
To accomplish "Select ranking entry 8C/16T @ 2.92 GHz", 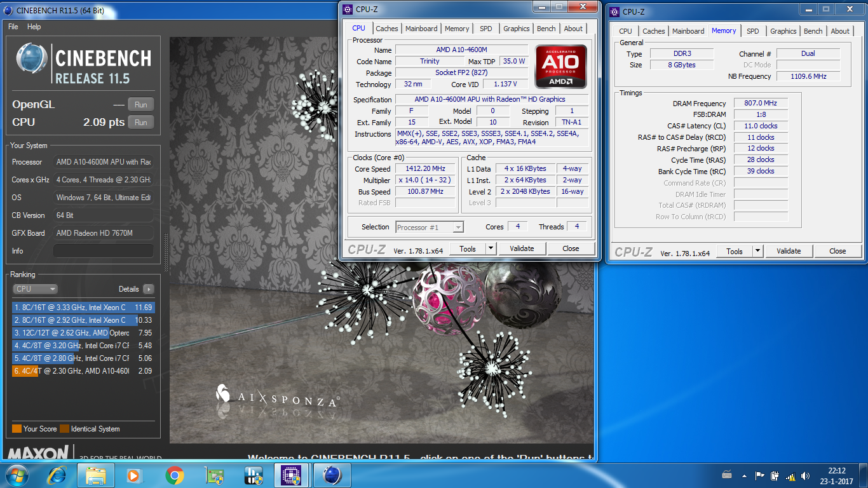I will [83, 320].
